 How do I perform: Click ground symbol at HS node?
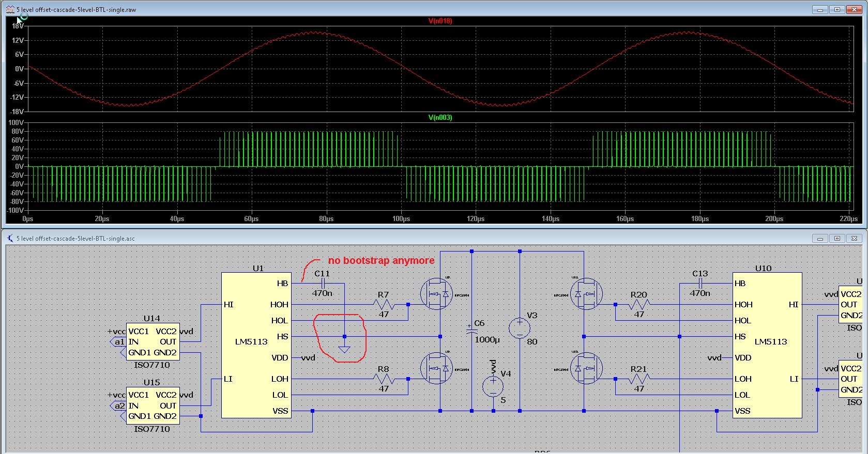coord(344,349)
